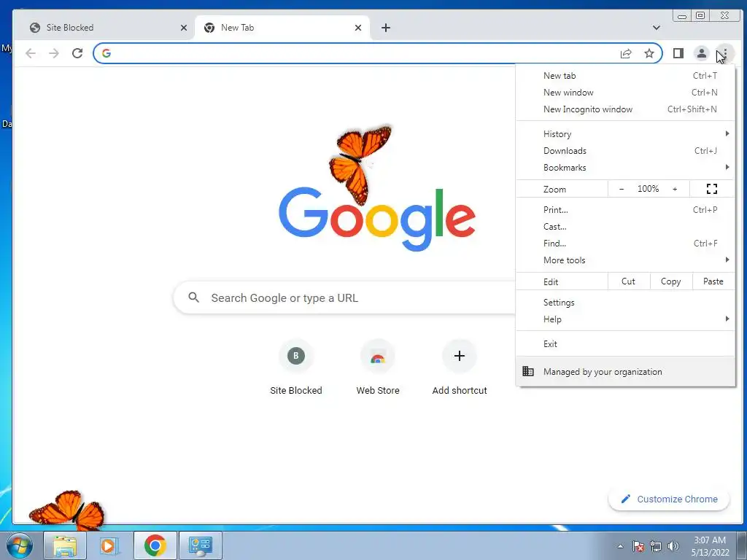The image size is (747, 560).
Task: Select New window menu entry
Action: pyautogui.click(x=625, y=93)
